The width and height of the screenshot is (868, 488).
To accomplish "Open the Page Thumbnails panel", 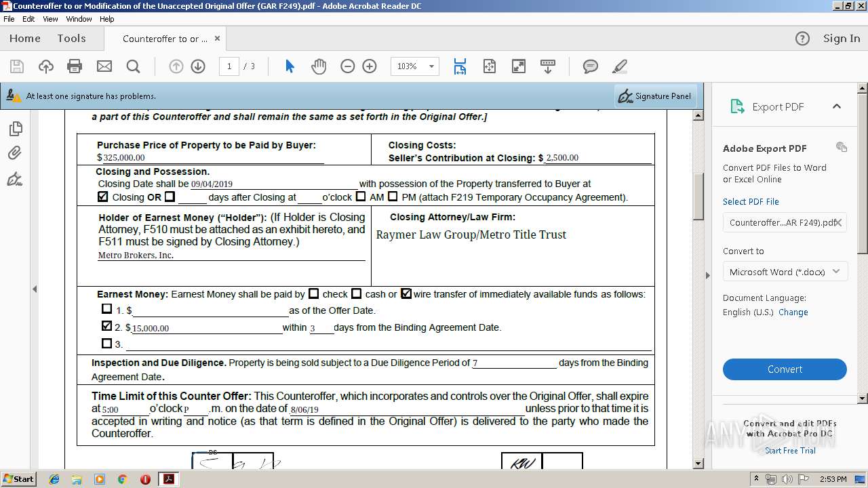I will pyautogui.click(x=15, y=128).
